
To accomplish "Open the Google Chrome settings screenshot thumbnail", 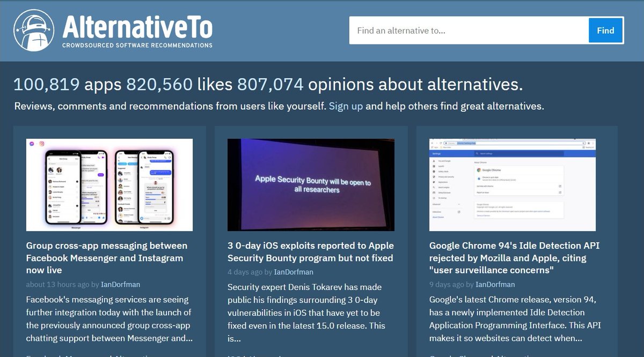I will click(513, 185).
